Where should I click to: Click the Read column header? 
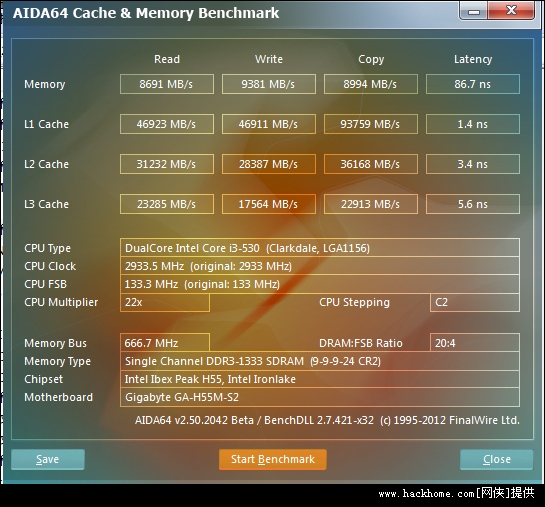pyautogui.click(x=167, y=59)
